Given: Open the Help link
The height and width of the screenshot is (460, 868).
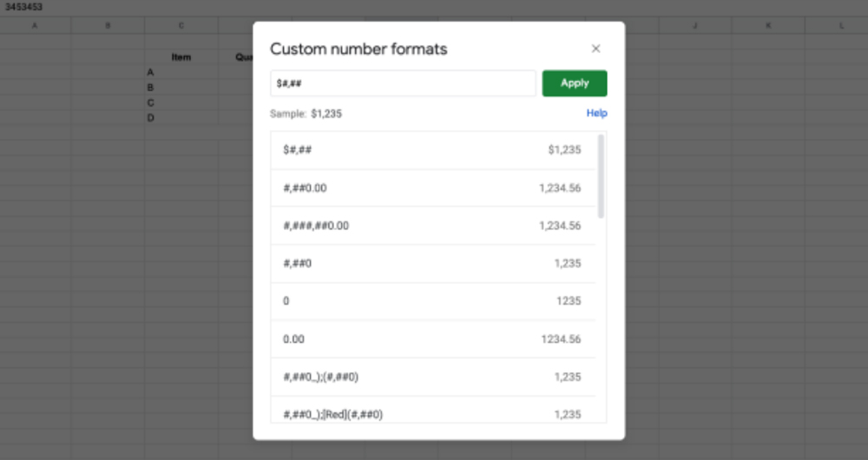Looking at the screenshot, I should point(596,113).
